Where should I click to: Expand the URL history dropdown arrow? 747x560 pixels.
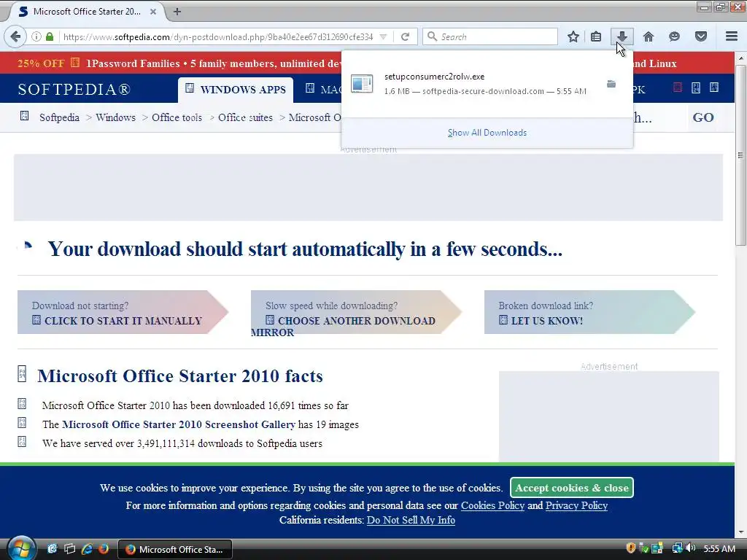click(x=383, y=36)
